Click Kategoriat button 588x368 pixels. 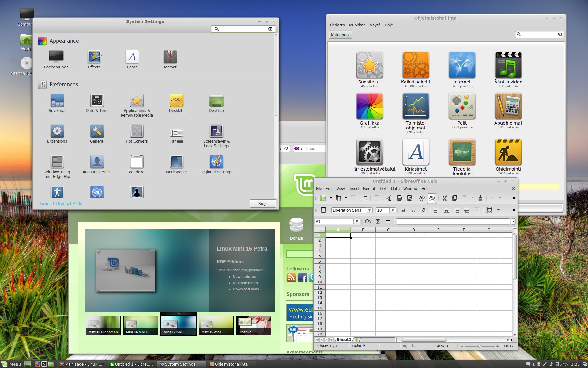point(340,35)
